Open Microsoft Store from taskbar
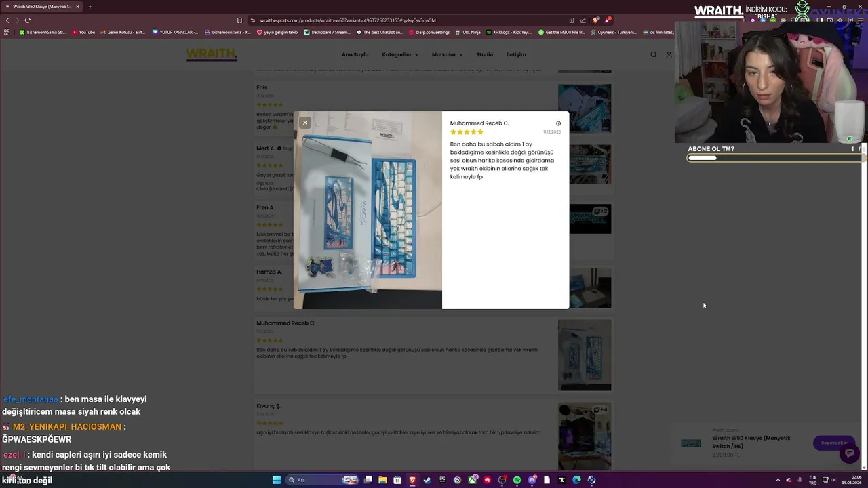The image size is (868, 488). coord(397,480)
